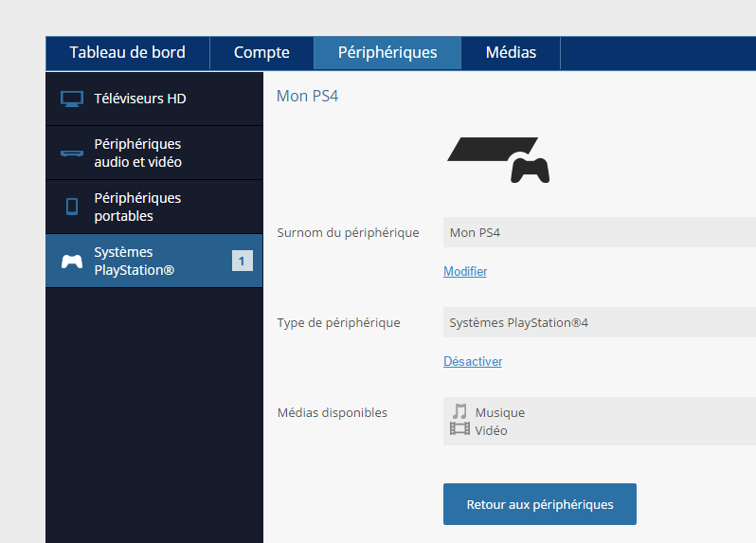Viewport: 756px width, 543px height.
Task: Select Téléviseurs HD in the sidebar
Action: (154, 99)
